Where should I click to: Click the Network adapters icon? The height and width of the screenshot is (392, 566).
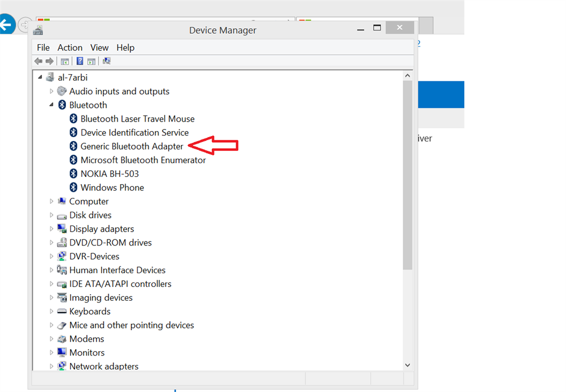pyautogui.click(x=62, y=365)
